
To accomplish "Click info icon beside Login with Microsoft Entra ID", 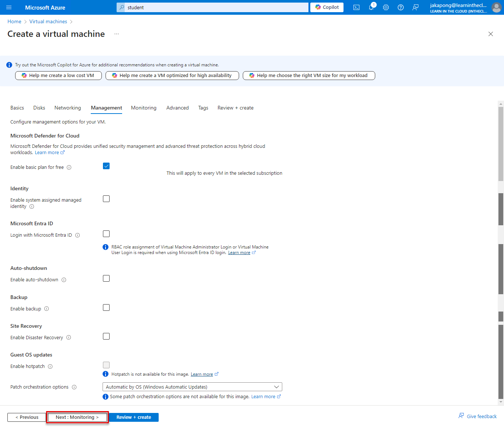I will pyautogui.click(x=77, y=235).
